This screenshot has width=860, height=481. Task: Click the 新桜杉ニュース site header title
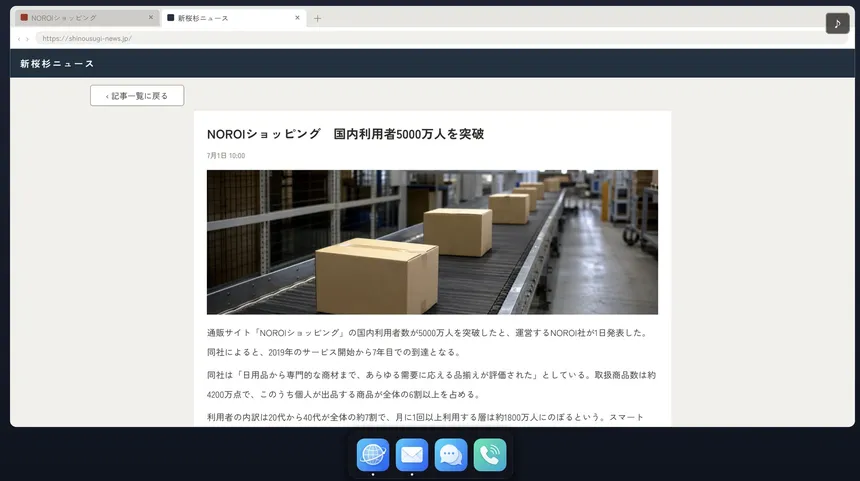click(x=57, y=64)
